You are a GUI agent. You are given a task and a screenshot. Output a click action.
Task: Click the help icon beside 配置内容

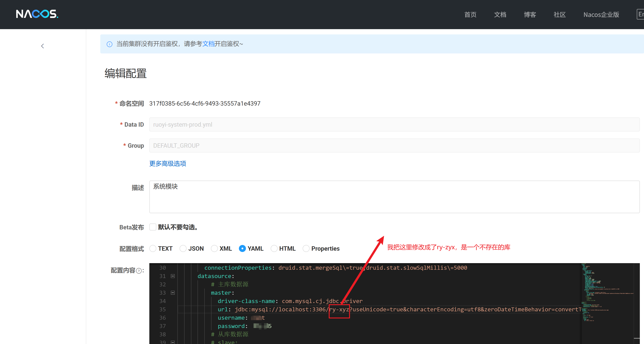(x=139, y=271)
